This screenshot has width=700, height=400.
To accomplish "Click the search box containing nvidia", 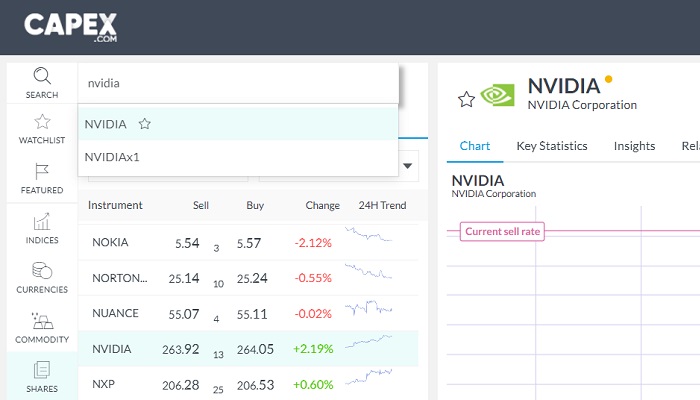I will tap(238, 83).
